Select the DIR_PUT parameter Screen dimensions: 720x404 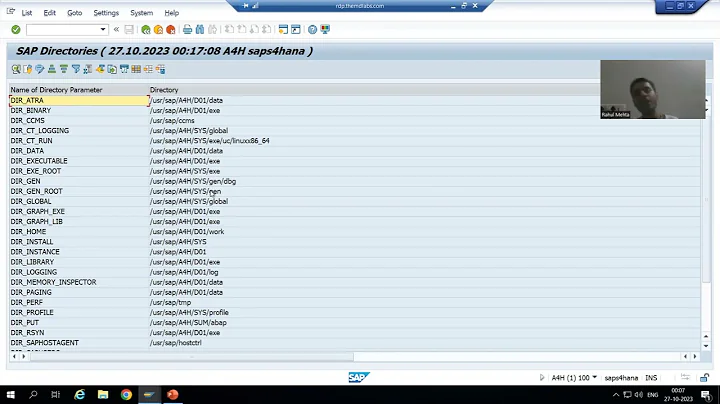[x=25, y=322]
